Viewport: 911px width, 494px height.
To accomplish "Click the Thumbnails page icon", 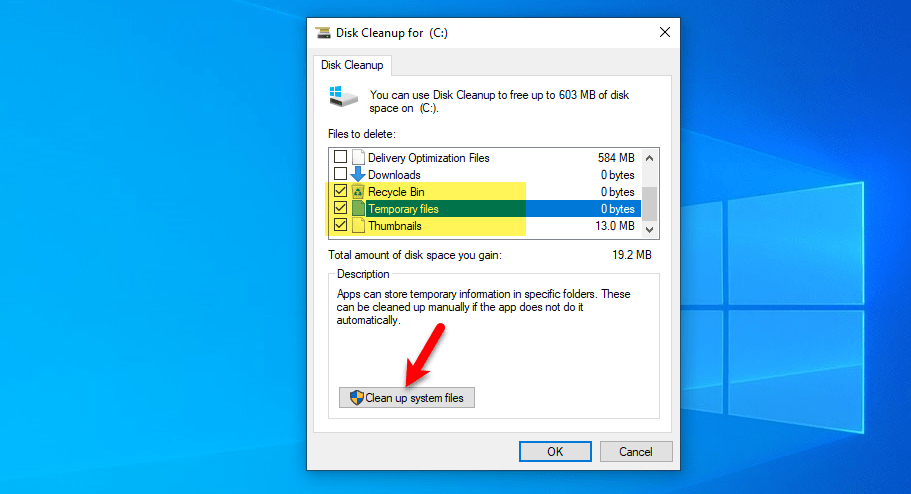I will 358,225.
